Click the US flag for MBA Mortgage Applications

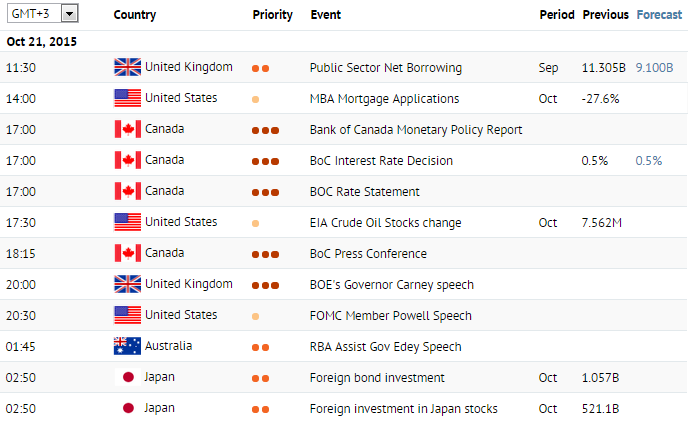[127, 98]
